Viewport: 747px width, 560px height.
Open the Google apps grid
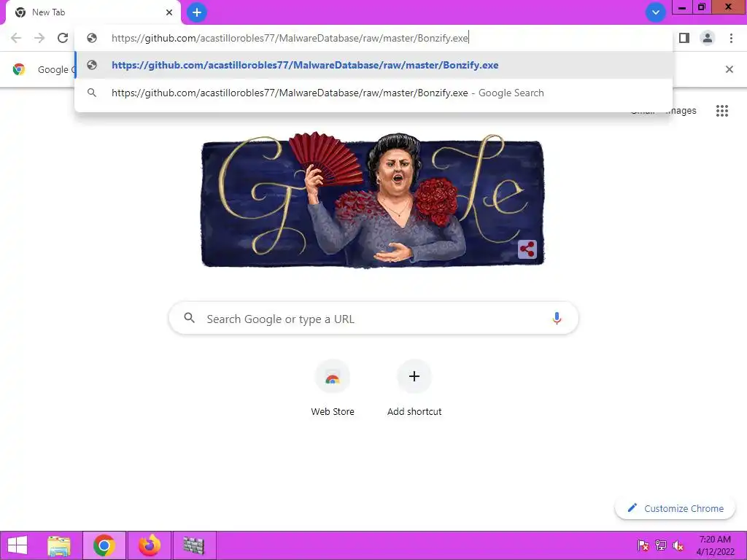click(722, 111)
